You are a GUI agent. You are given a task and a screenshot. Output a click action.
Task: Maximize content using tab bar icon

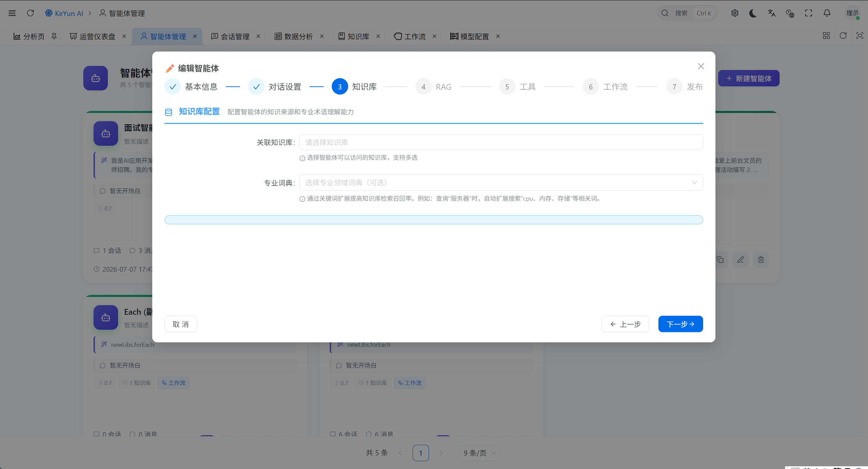[x=860, y=36]
